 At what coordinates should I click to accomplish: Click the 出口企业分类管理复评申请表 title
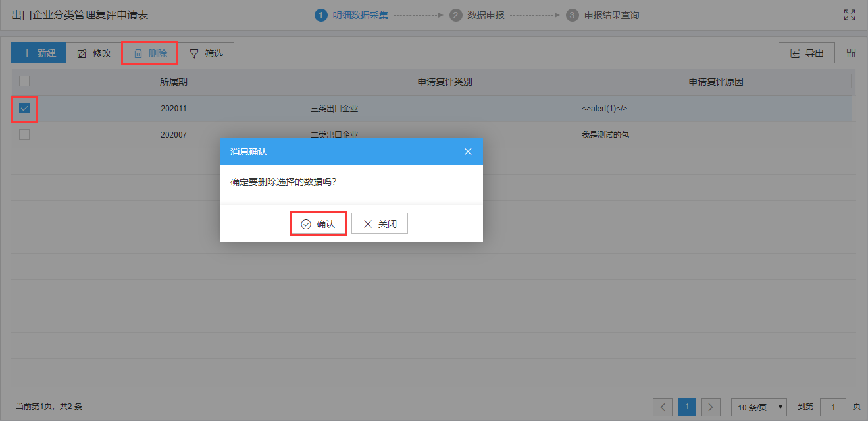(80, 14)
